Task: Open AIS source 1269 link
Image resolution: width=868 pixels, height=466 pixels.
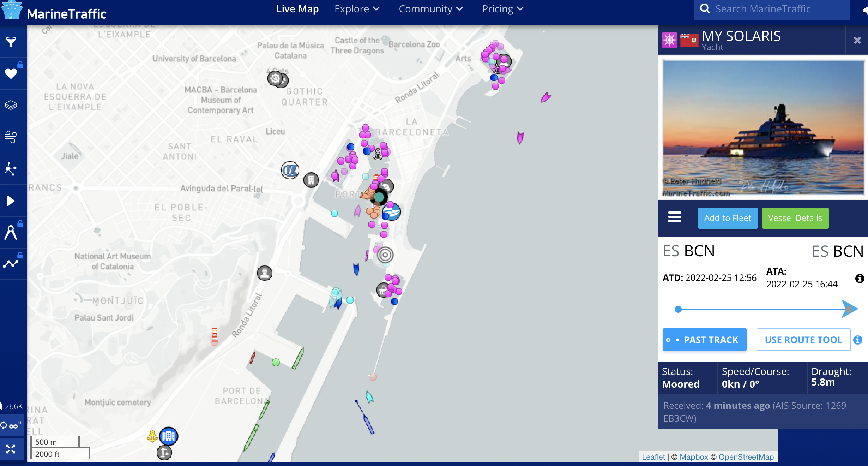Action: click(836, 406)
